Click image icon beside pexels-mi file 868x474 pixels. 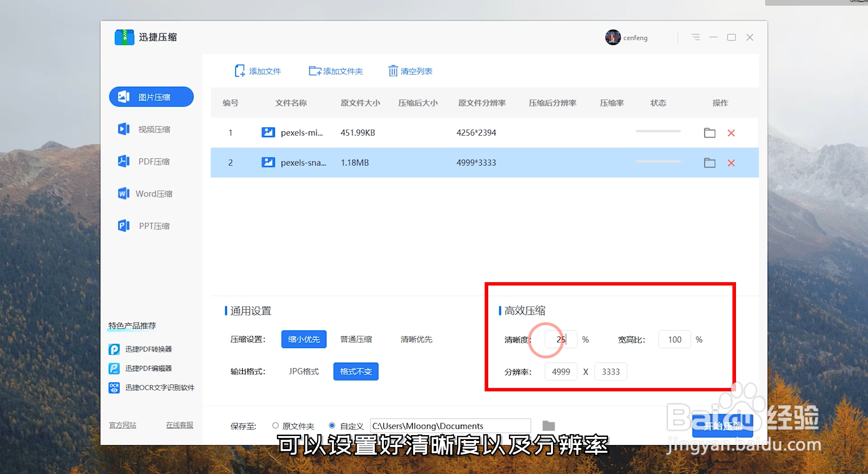(268, 133)
